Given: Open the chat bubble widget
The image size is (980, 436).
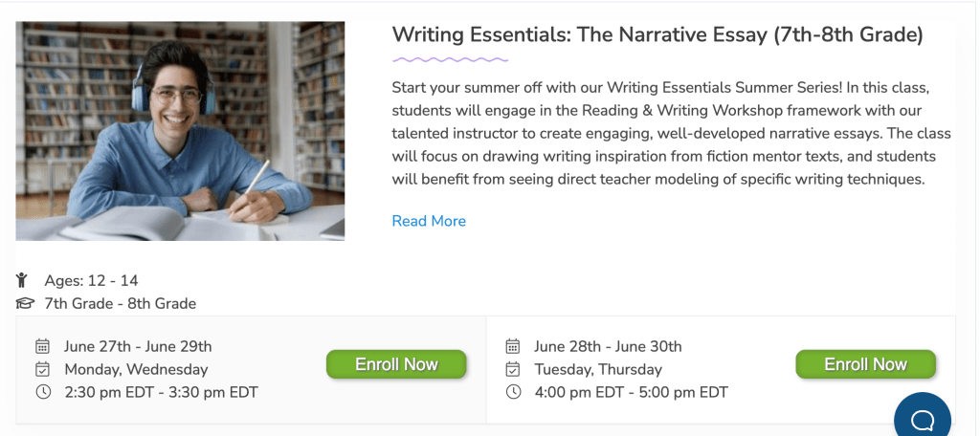Looking at the screenshot, I should point(922,419).
